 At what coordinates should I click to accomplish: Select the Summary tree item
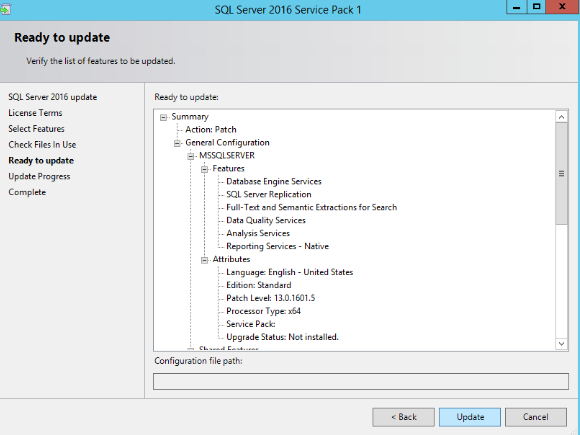tap(190, 117)
